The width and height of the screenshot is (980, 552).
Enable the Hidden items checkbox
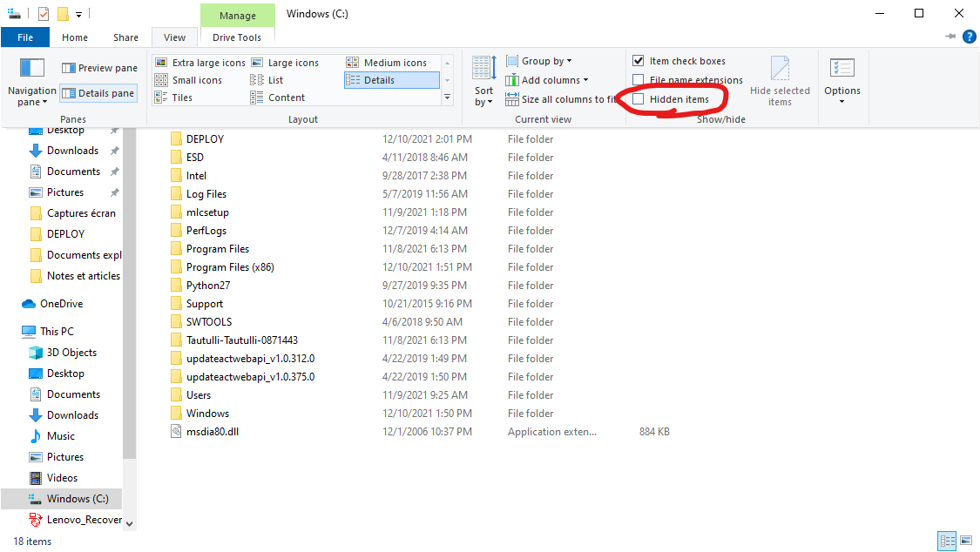(x=639, y=99)
